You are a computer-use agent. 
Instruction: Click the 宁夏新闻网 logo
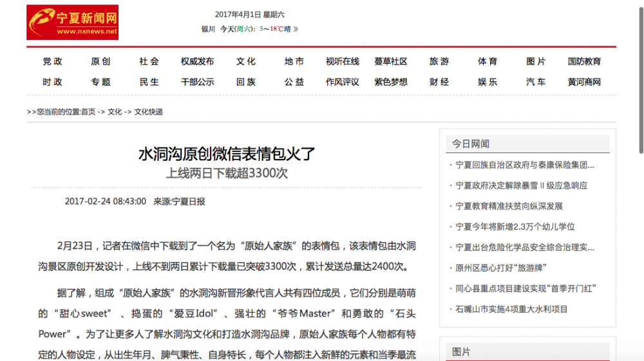tap(72, 22)
